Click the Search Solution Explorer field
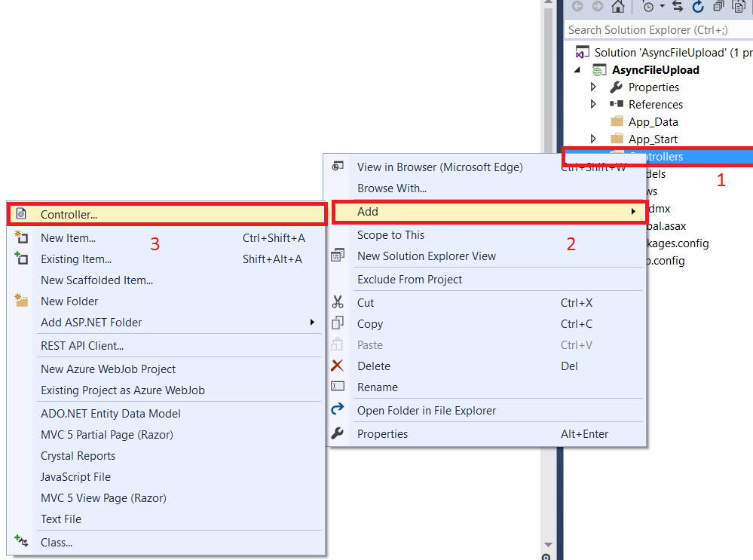The height and width of the screenshot is (560, 753). pos(658,30)
